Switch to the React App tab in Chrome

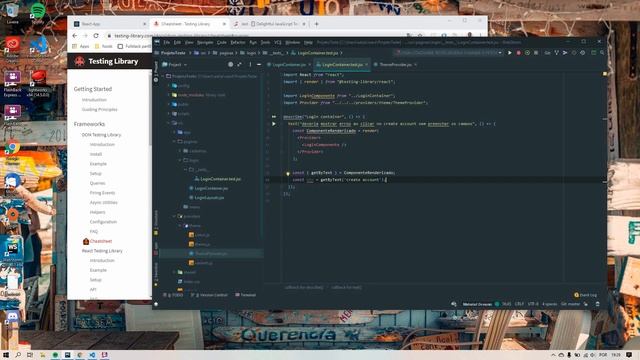click(x=109, y=24)
